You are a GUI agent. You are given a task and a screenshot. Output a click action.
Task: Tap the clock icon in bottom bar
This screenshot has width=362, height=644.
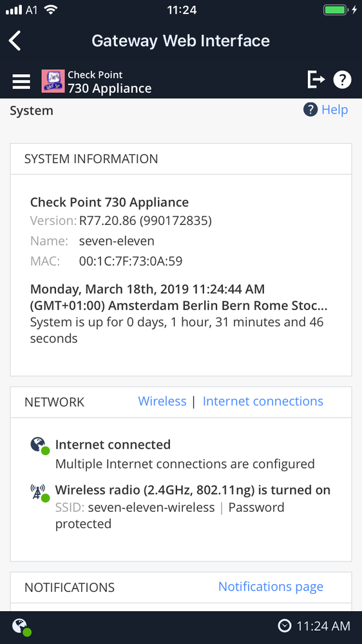pyautogui.click(x=285, y=626)
